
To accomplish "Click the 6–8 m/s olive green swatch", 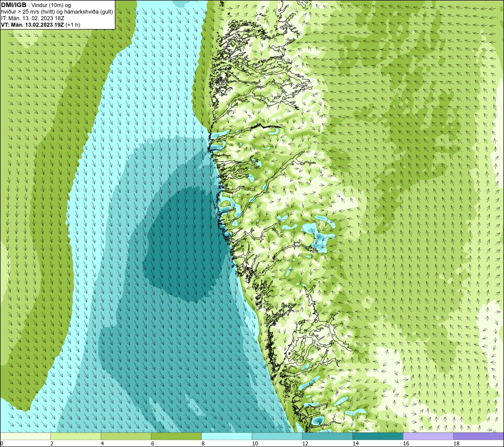I will click(x=176, y=436).
